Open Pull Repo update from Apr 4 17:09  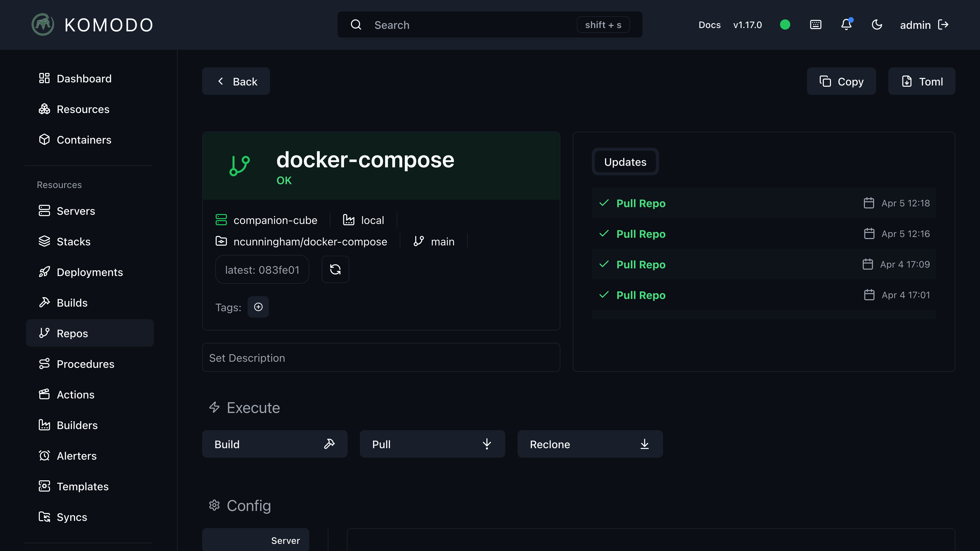coord(764,264)
